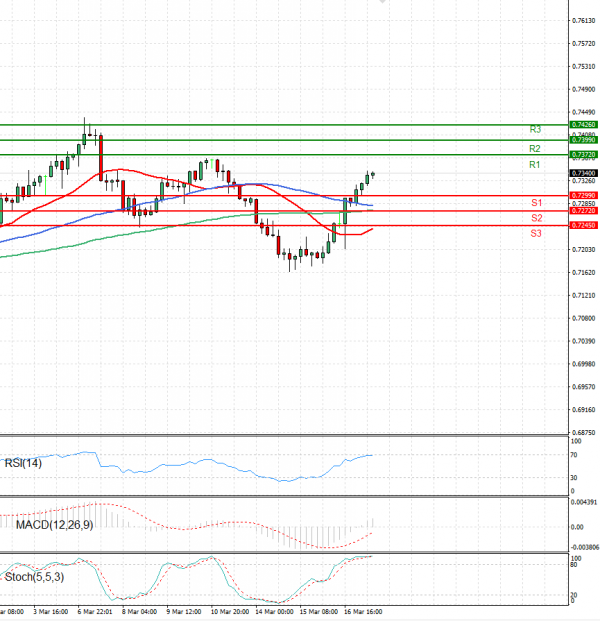
Task: Click the R1 resistance label
Action: [x=535, y=164]
